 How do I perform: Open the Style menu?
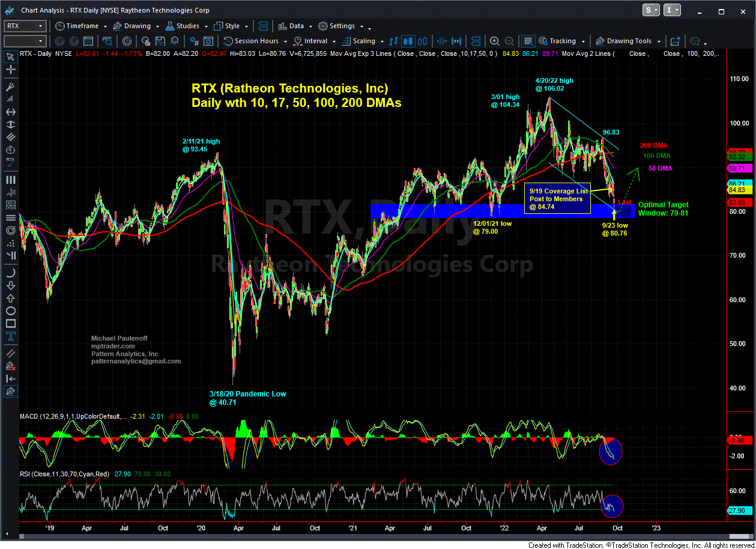click(x=231, y=26)
